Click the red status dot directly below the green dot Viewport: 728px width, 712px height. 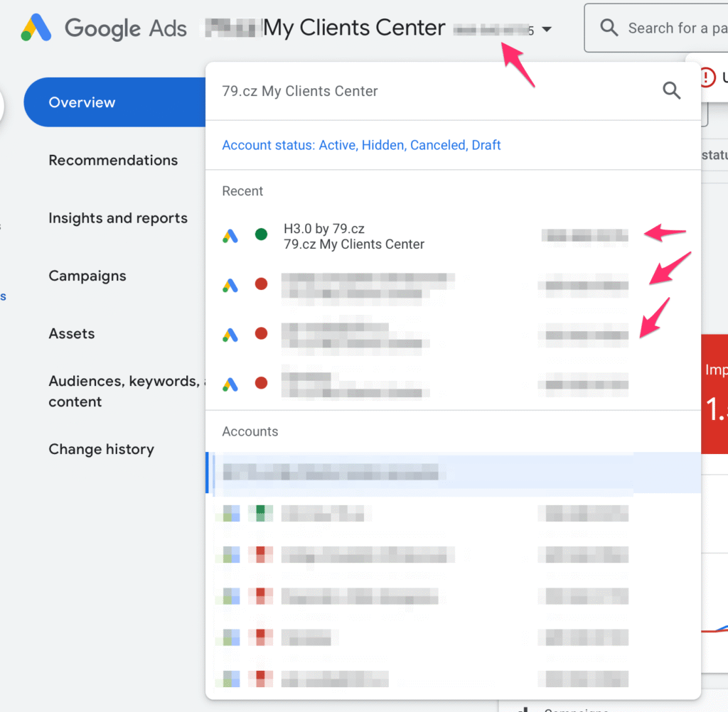[x=261, y=284]
